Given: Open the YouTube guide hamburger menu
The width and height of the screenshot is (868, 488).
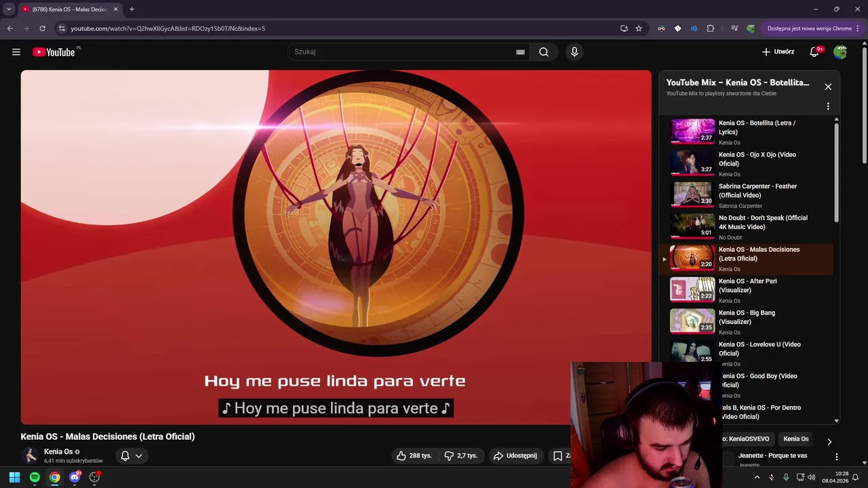Looking at the screenshot, I should [x=16, y=52].
